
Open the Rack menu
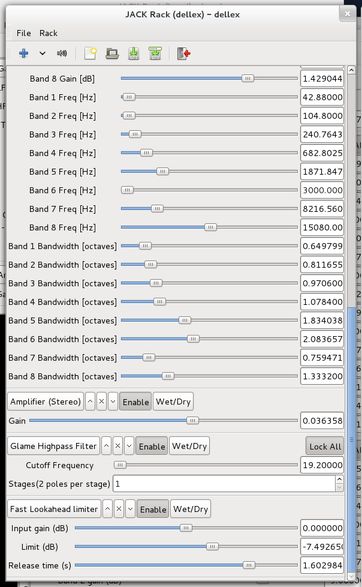point(48,33)
